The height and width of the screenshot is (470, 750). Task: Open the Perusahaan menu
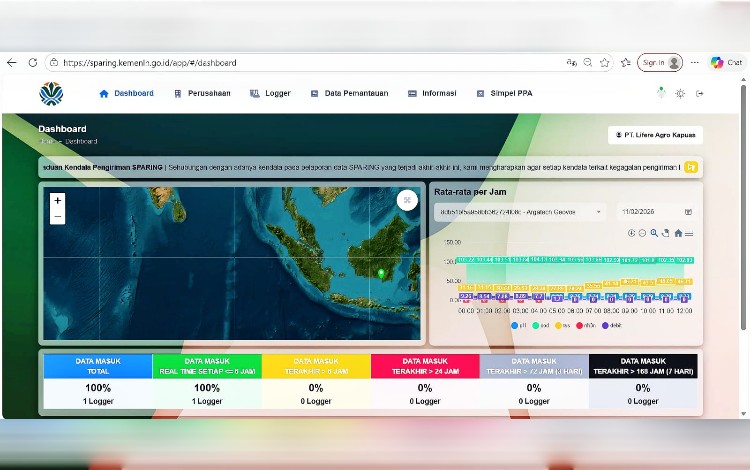point(202,93)
